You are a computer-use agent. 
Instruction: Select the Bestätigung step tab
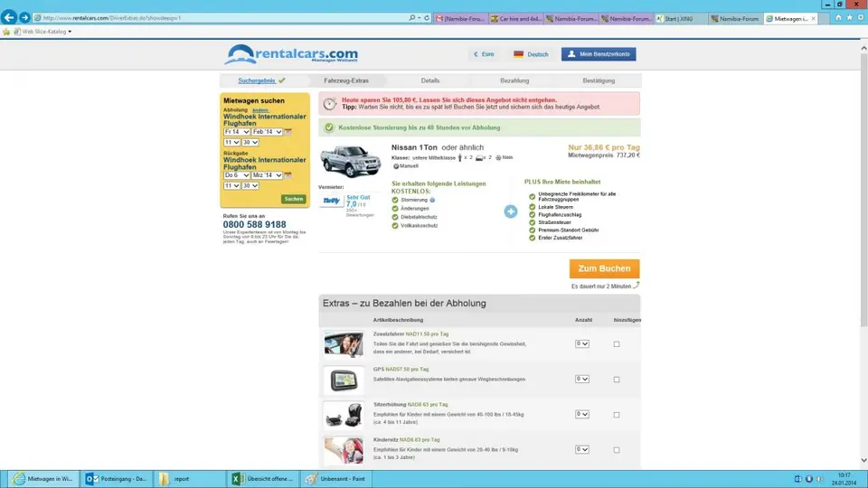tap(599, 80)
